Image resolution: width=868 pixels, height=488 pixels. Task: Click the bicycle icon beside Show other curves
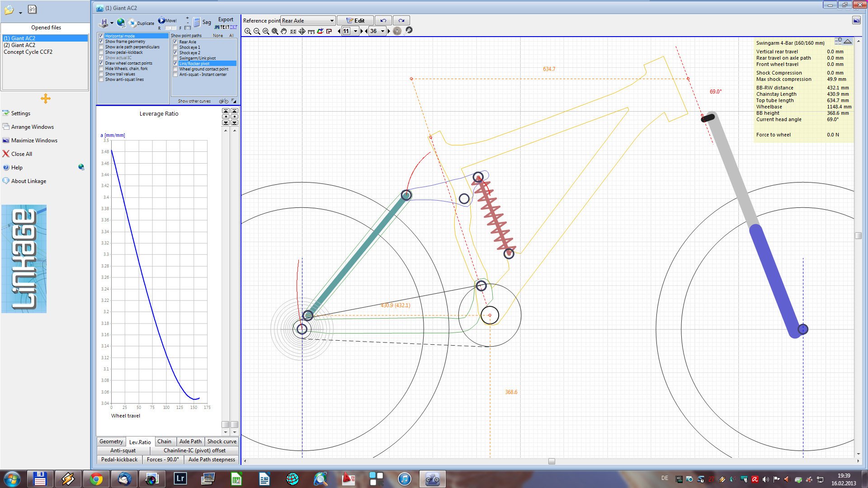[223, 101]
